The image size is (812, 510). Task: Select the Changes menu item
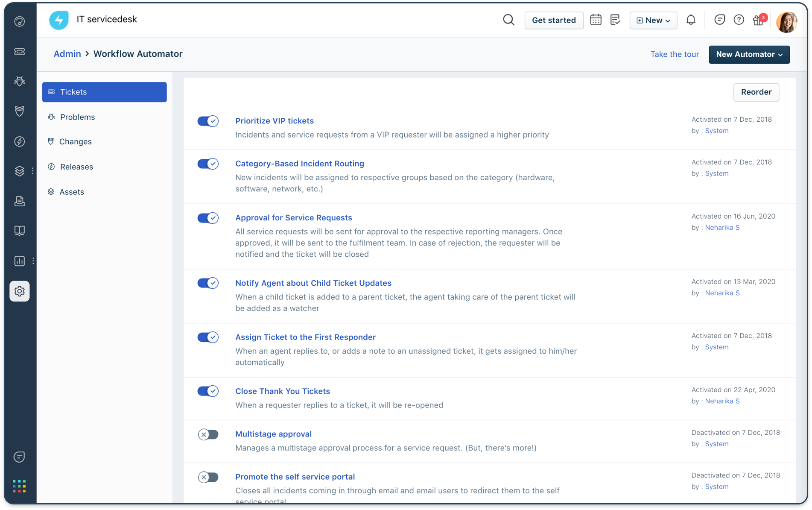coord(76,142)
